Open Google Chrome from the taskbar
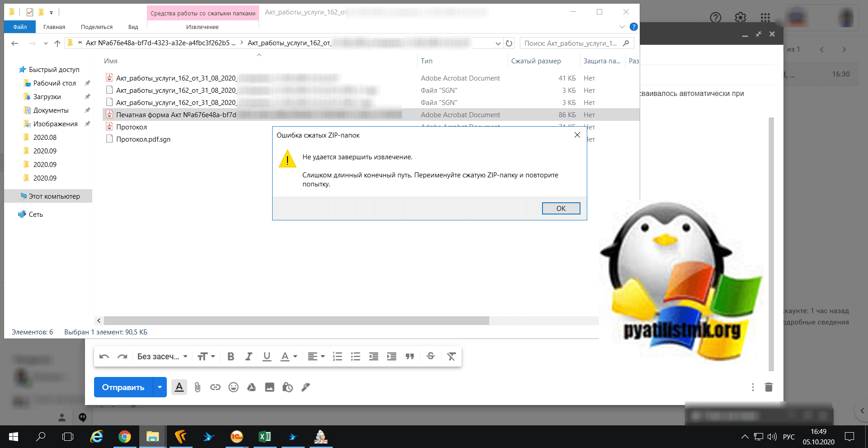868x448 pixels. point(125,437)
